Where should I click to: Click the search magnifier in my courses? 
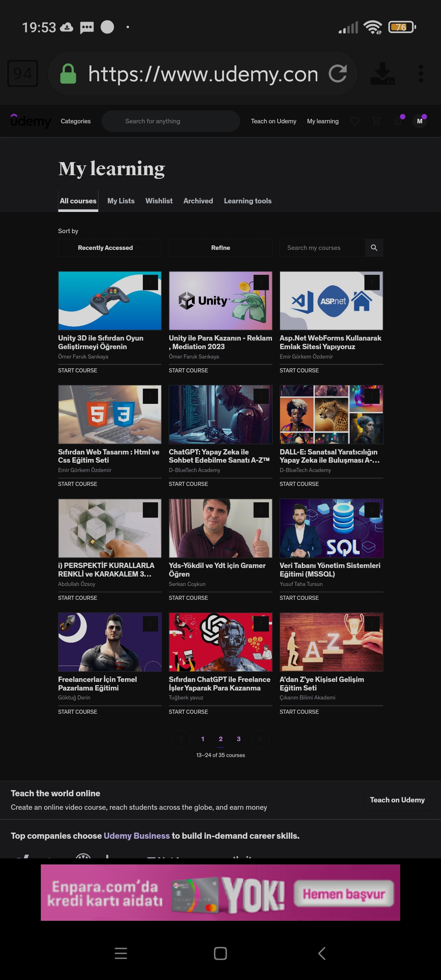point(374,248)
